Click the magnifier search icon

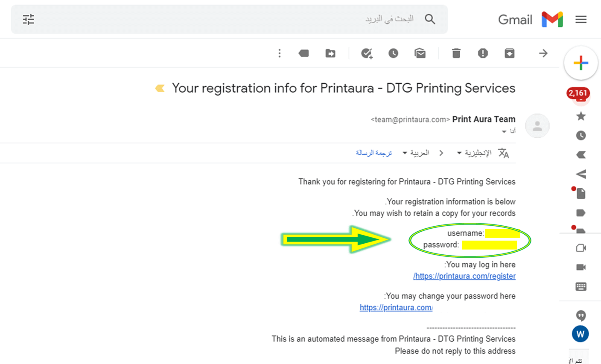430,19
